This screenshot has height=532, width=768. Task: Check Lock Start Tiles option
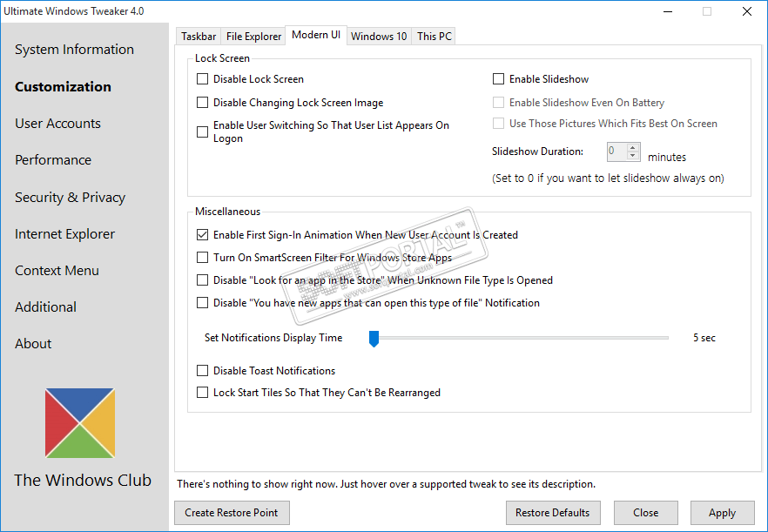click(202, 393)
